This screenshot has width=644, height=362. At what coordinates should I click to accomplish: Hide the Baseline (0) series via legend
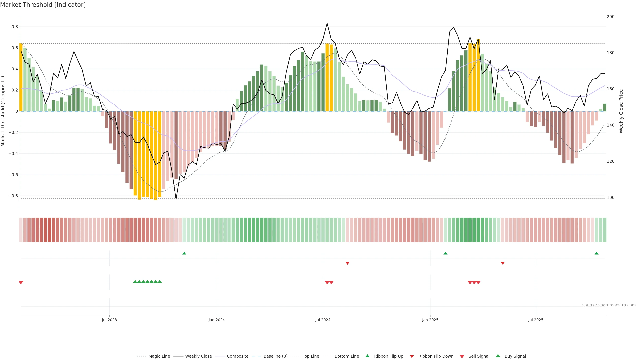pos(275,356)
